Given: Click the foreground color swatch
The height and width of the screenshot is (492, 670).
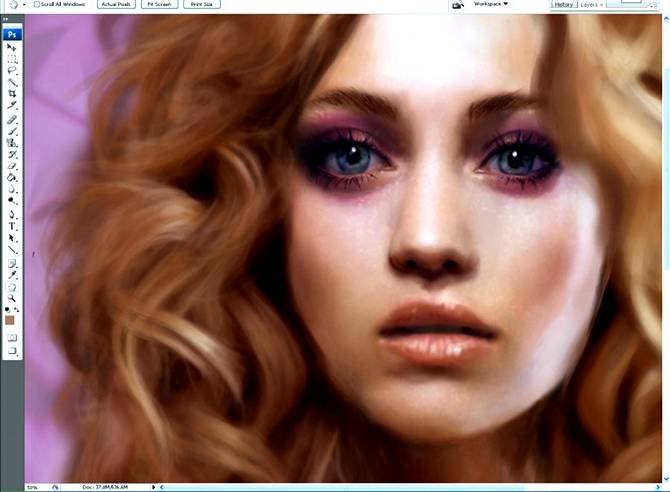Looking at the screenshot, I should coord(10,319).
